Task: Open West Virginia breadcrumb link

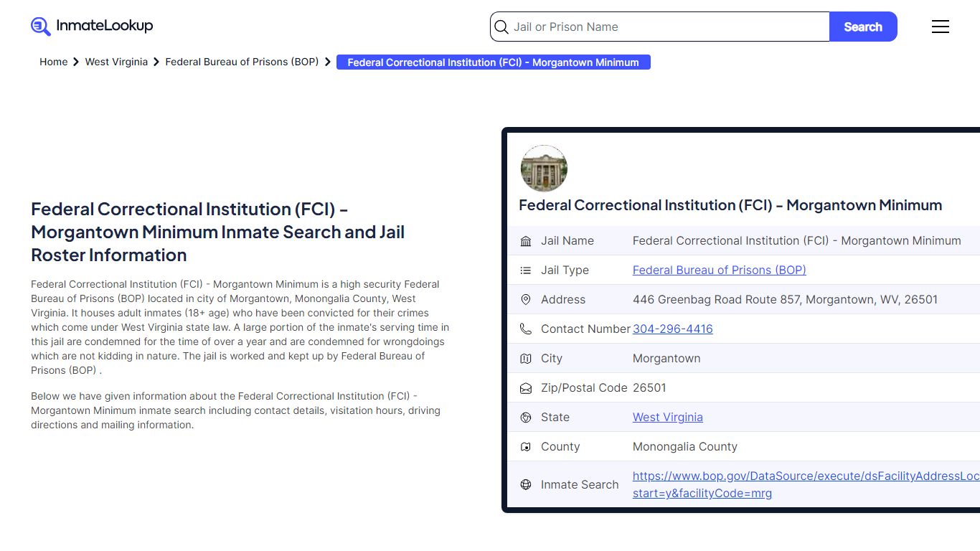Action: point(116,62)
